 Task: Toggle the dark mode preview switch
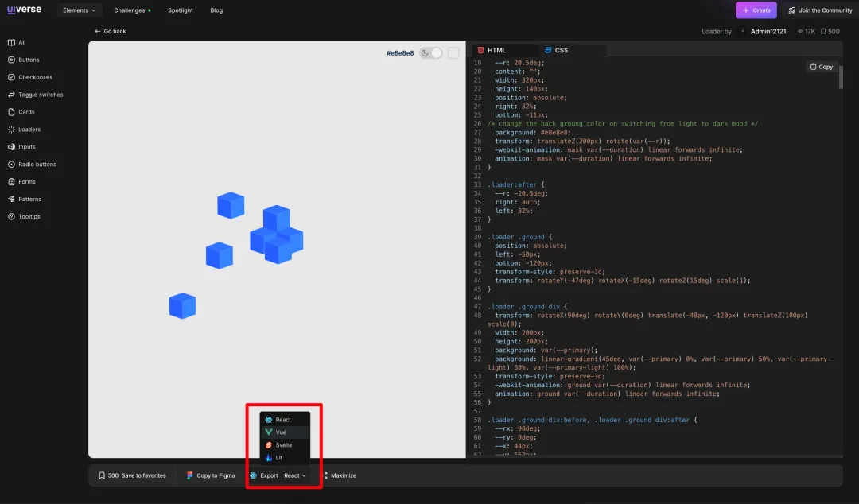point(430,53)
